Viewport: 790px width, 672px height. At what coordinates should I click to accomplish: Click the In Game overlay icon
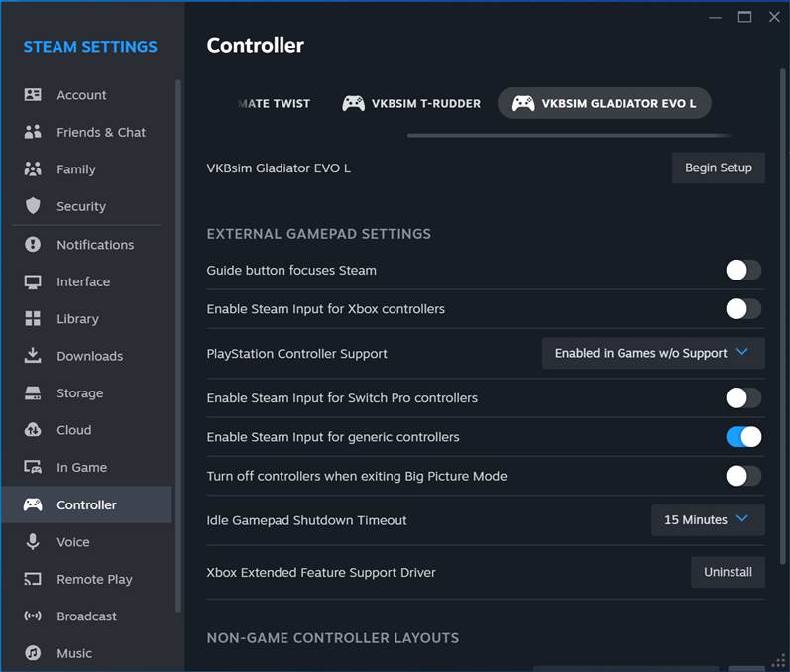tap(33, 467)
